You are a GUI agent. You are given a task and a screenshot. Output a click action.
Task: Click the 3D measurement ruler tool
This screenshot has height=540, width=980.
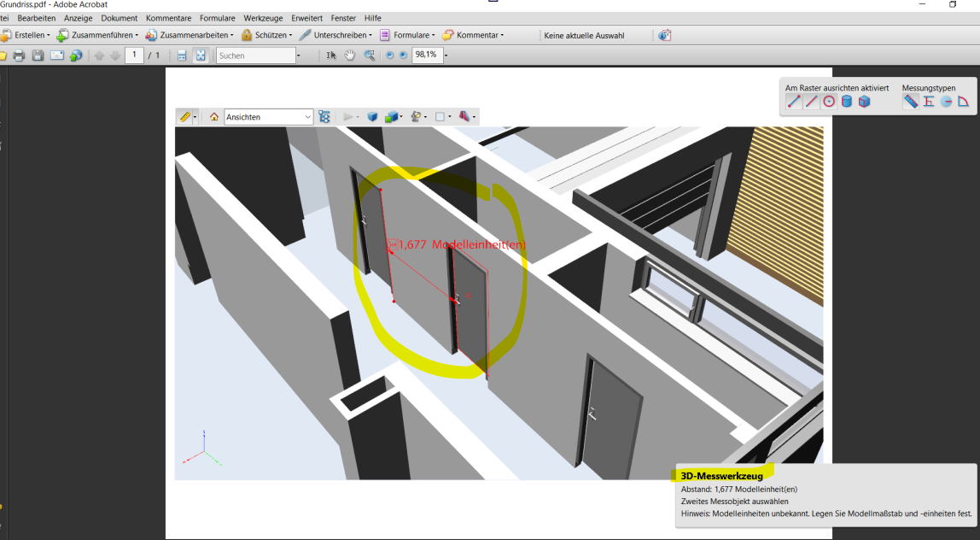pyautogui.click(x=184, y=117)
